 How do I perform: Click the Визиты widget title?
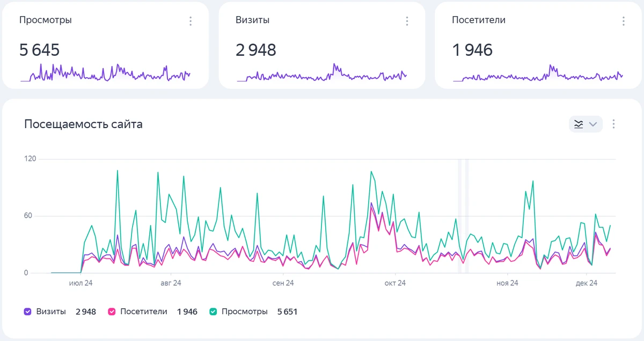coord(252,20)
